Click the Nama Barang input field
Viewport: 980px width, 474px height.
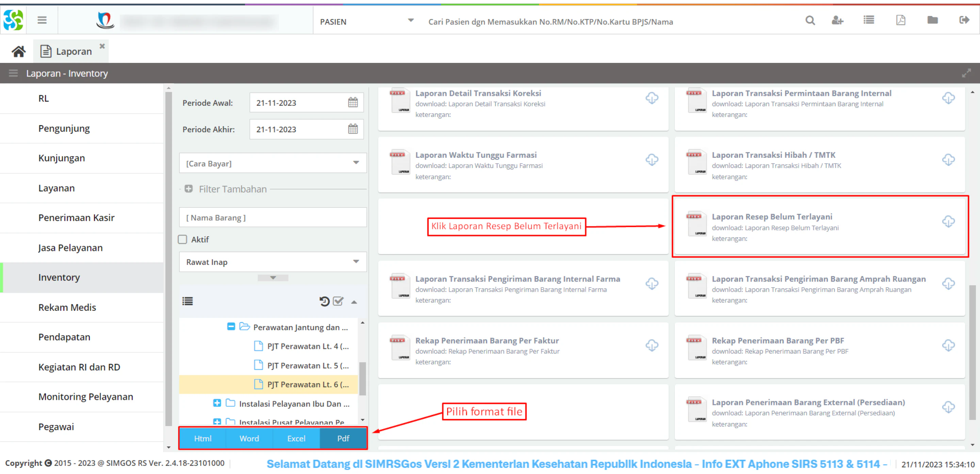(x=273, y=217)
